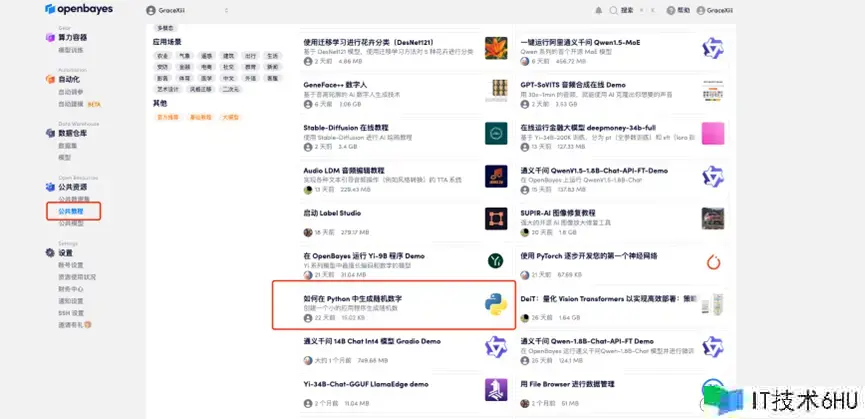The width and height of the screenshot is (865, 419).
Task: Open the Stable-Diffusion 在线教程 tutorial
Action: [x=346, y=127]
